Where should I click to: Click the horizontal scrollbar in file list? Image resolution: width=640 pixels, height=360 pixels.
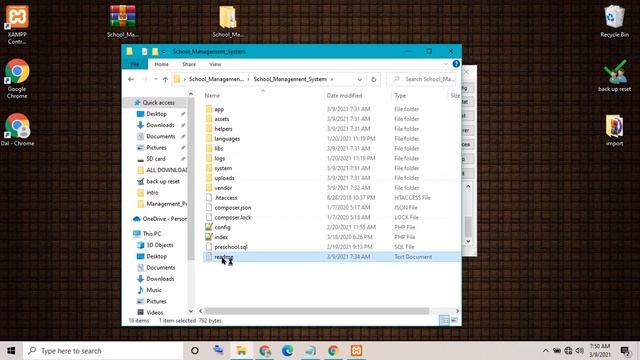(316, 311)
